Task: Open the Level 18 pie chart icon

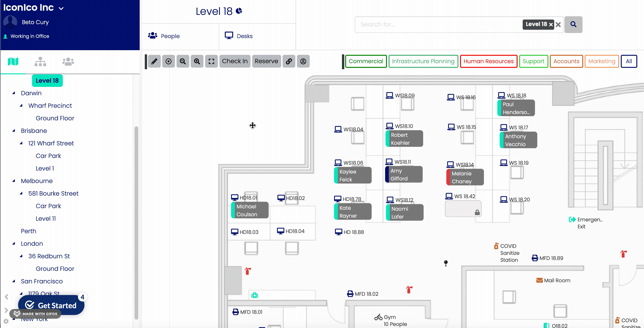Action: [x=239, y=11]
